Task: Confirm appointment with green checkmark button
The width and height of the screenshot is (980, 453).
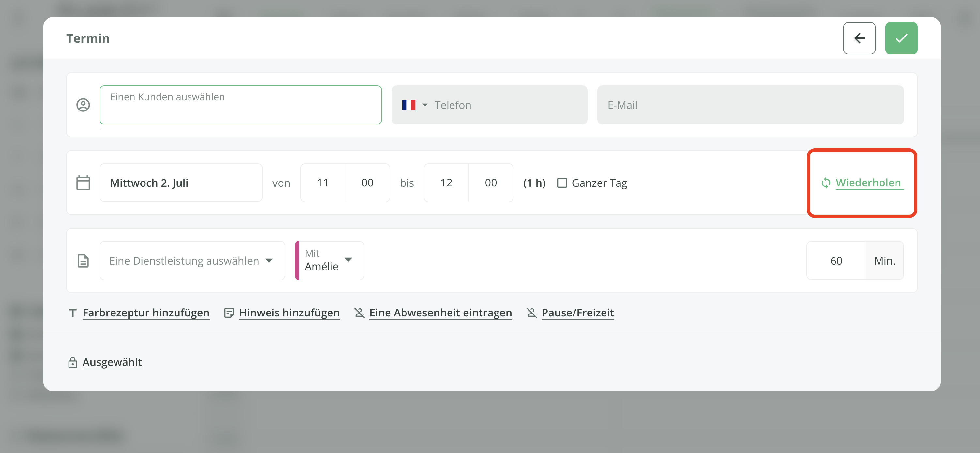Action: pyautogui.click(x=901, y=38)
